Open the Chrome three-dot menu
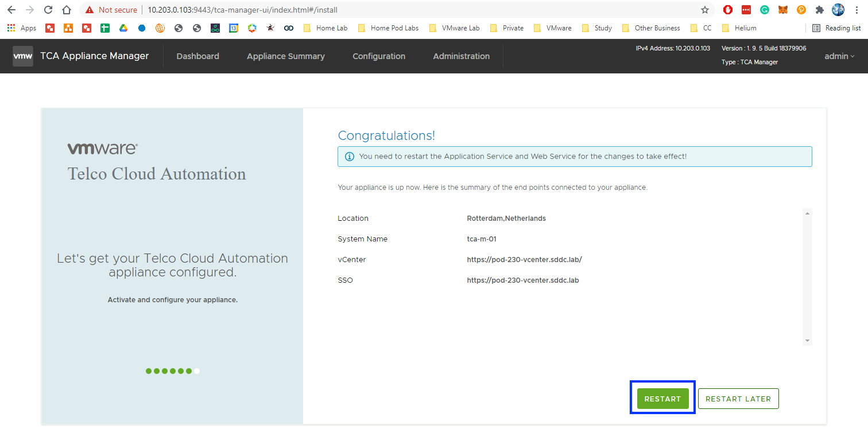 pyautogui.click(x=857, y=10)
